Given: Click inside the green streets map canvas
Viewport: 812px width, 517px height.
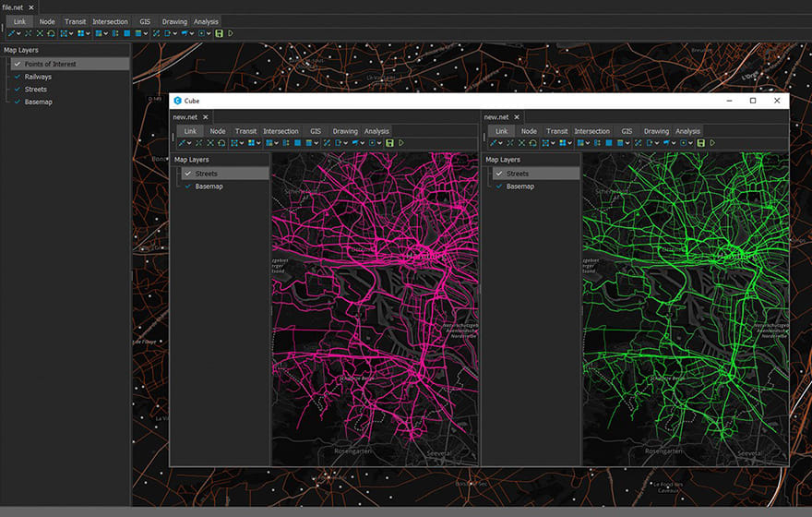Looking at the screenshot, I should click(686, 308).
